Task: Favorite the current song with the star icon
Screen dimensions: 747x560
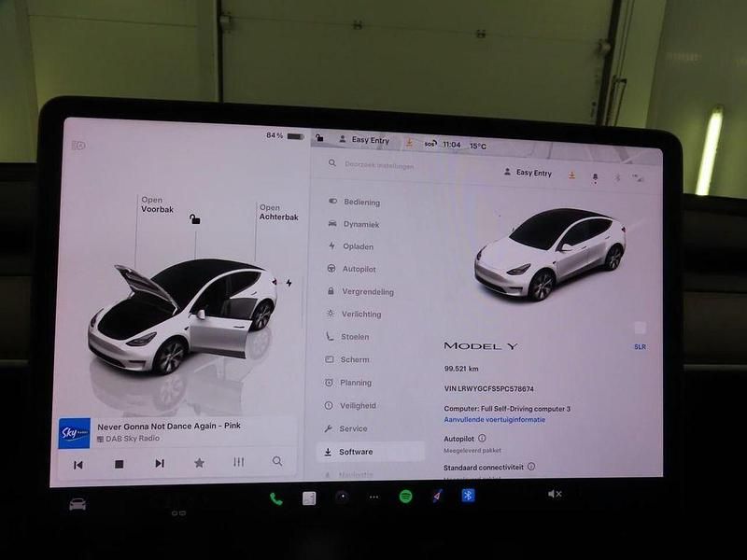Action: [200, 461]
